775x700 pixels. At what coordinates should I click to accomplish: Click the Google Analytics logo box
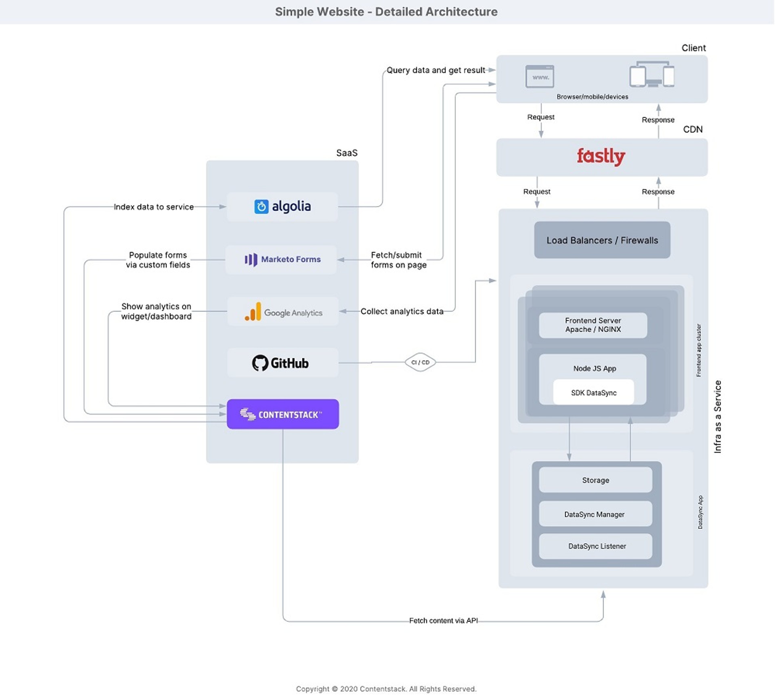[283, 312]
